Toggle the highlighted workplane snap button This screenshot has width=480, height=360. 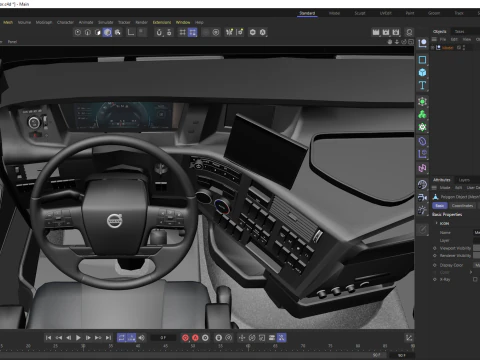192,32
